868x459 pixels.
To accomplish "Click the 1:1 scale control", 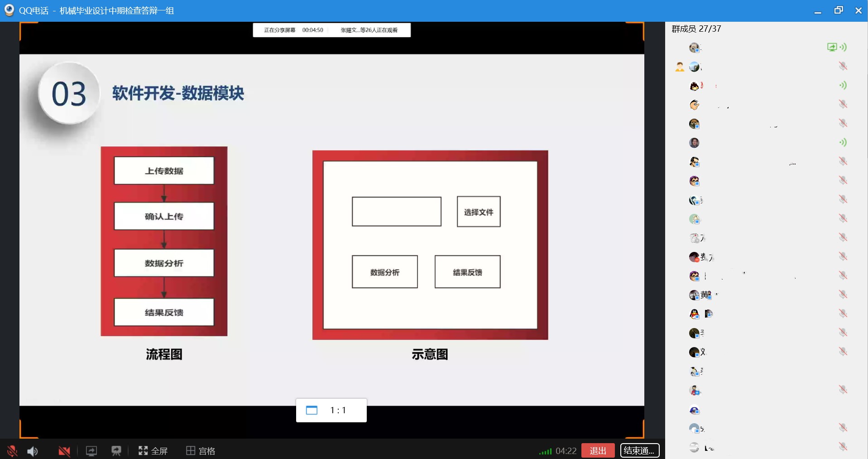I will tap(338, 411).
